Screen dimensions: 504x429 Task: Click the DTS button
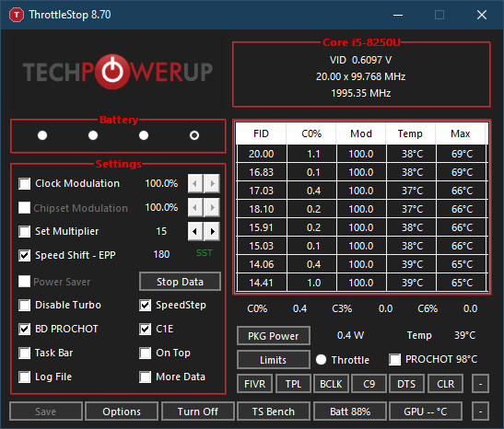(x=406, y=384)
